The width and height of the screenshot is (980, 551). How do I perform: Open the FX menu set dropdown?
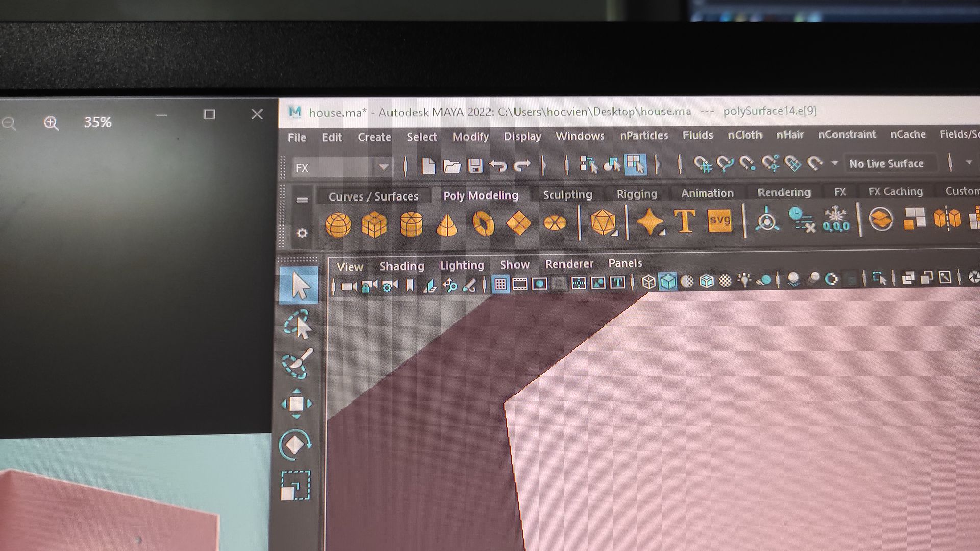click(x=384, y=167)
